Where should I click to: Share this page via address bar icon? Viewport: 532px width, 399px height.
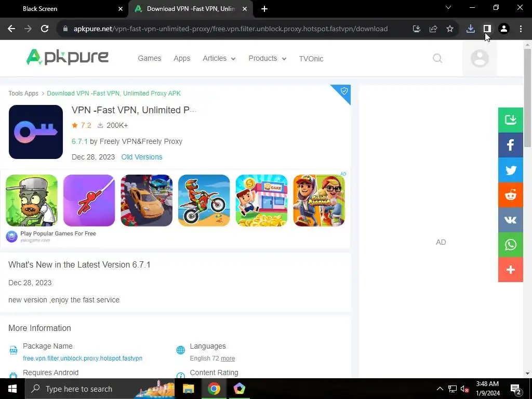pos(433,29)
